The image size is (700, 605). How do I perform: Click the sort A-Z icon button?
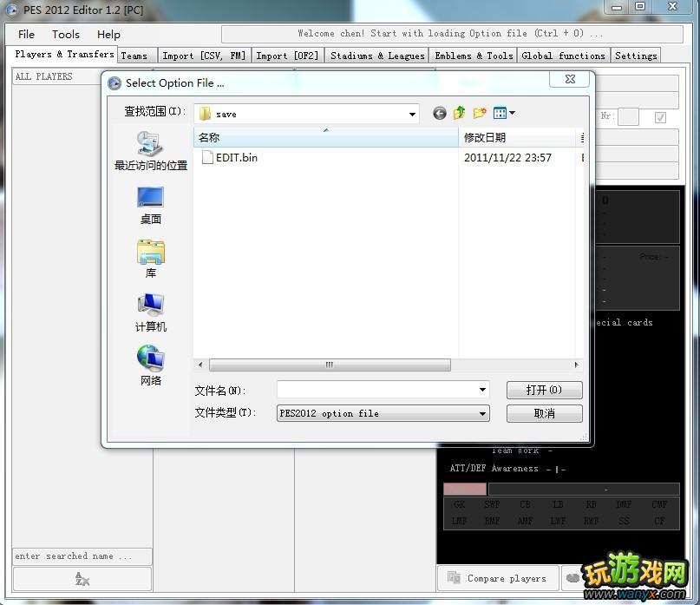pyautogui.click(x=82, y=579)
